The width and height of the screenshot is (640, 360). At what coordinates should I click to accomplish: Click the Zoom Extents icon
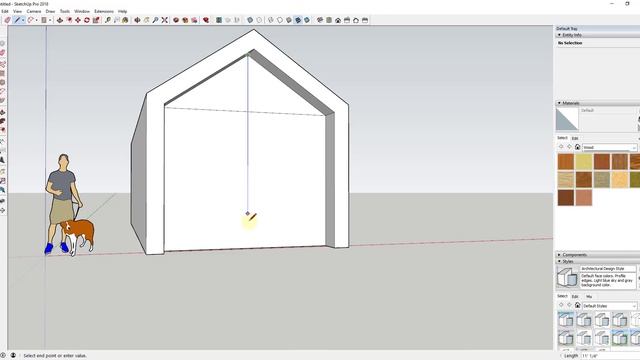pyautogui.click(x=164, y=20)
